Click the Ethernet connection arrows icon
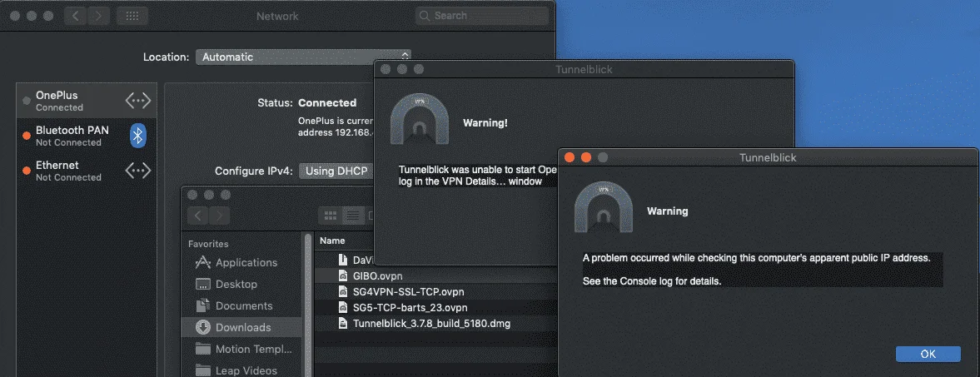The width and height of the screenshot is (980, 377). coord(138,171)
